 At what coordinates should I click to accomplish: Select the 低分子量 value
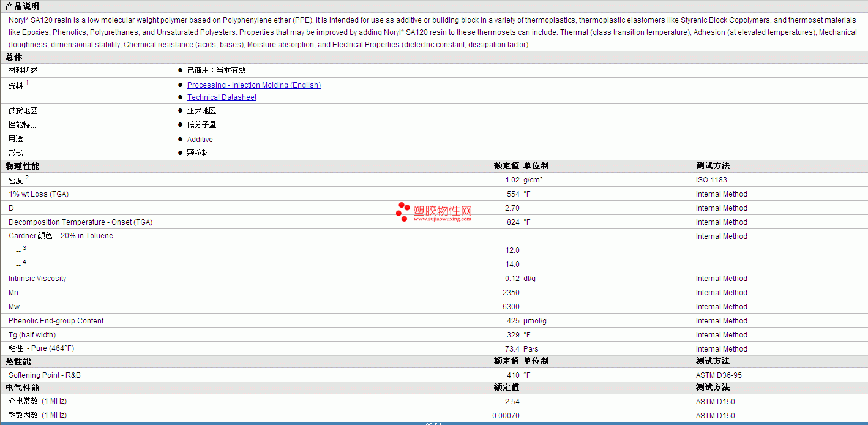[x=202, y=125]
